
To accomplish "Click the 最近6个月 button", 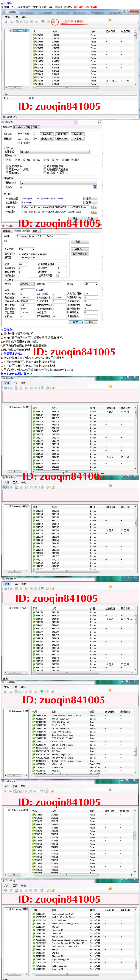I will (x=46, y=139).
